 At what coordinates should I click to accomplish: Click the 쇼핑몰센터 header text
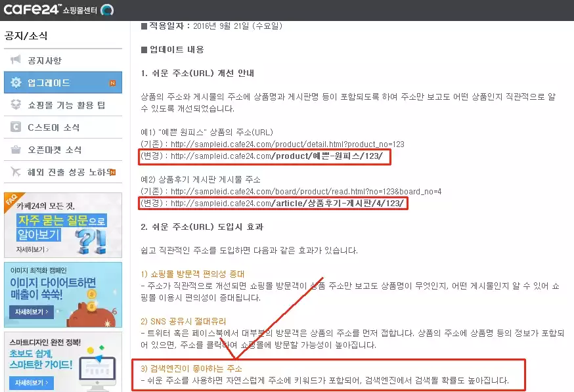tap(80, 11)
